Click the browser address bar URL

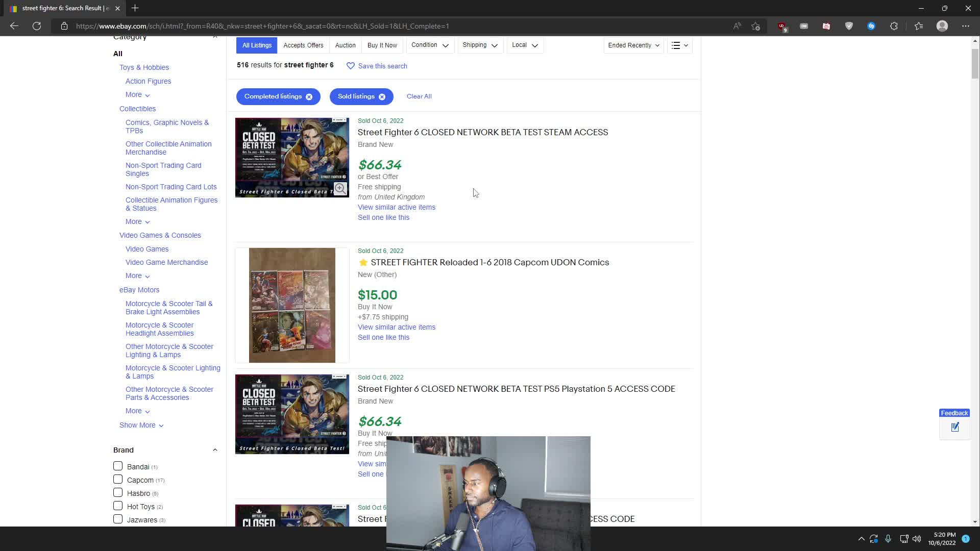(262, 26)
